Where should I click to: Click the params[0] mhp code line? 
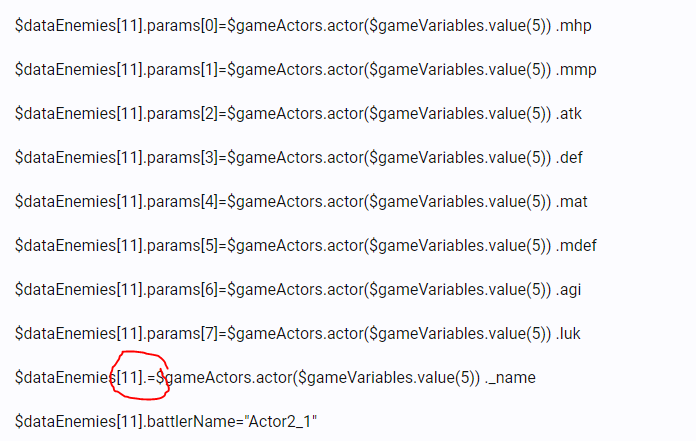(303, 26)
